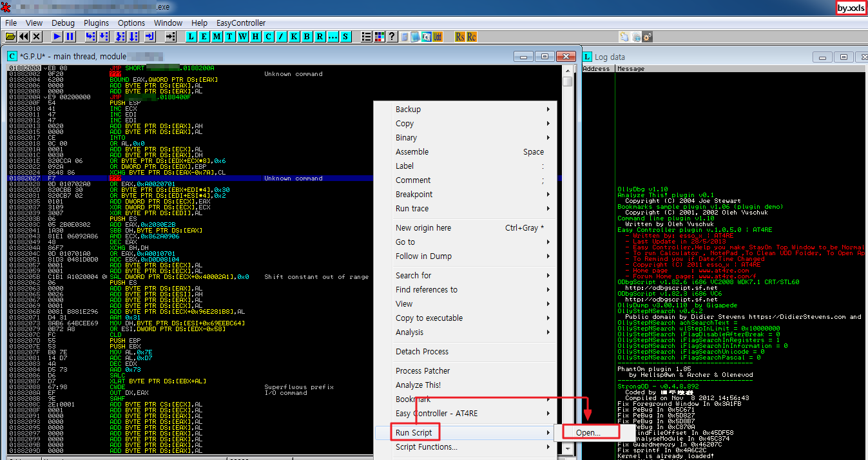Click CPU window scrollbar up arrow
The height and width of the screenshot is (460, 868).
point(567,70)
